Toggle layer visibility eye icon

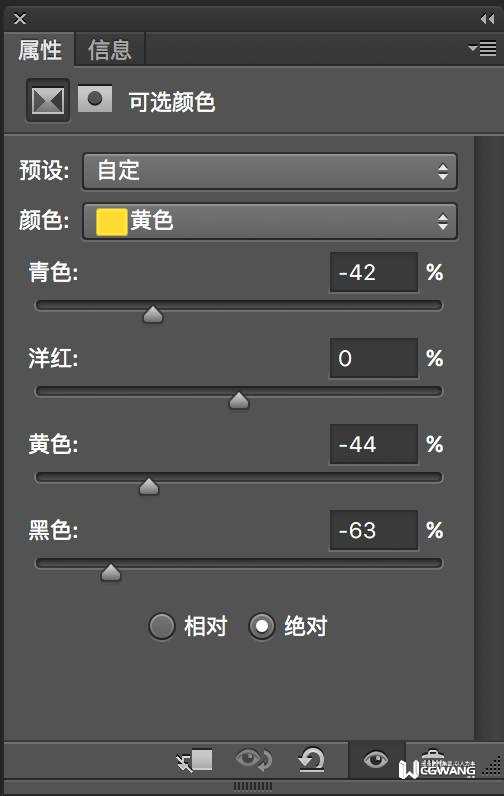(376, 760)
